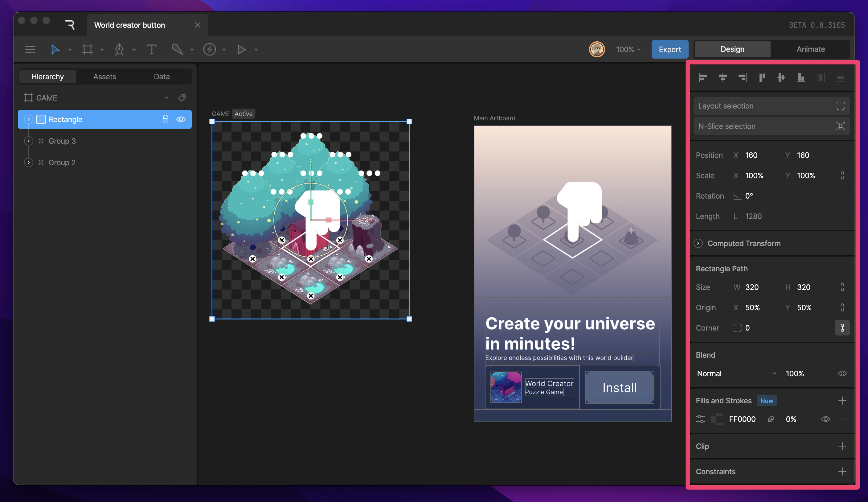Click the Export button
The width and height of the screenshot is (868, 502).
(x=669, y=49)
